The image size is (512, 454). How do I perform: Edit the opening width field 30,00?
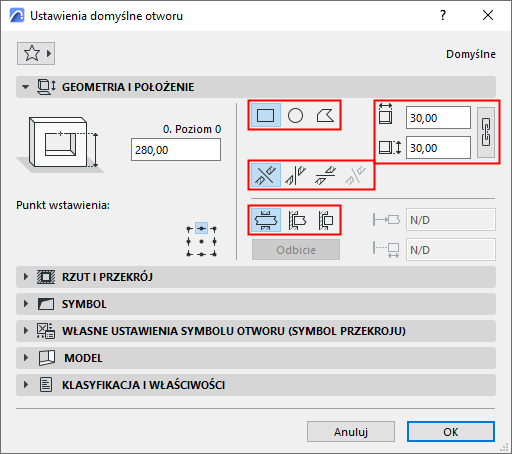(438, 118)
